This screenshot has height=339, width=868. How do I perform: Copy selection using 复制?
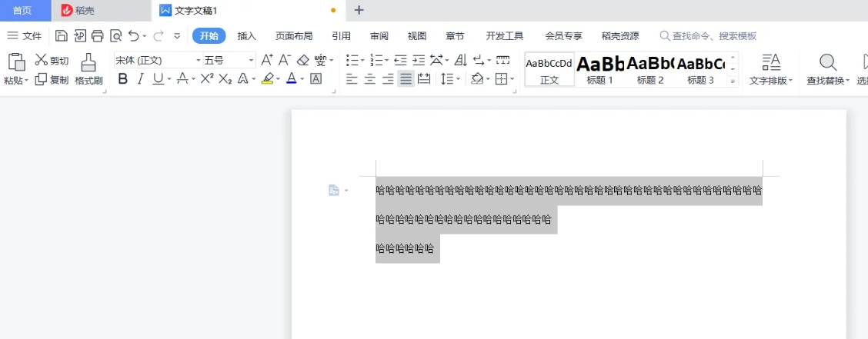point(52,80)
